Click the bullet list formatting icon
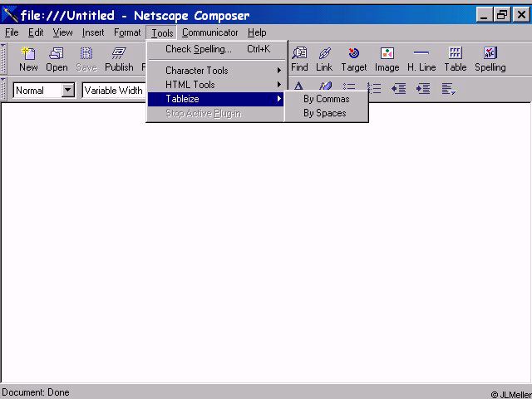Viewport: 532px width, 399px height. pyautogui.click(x=349, y=86)
